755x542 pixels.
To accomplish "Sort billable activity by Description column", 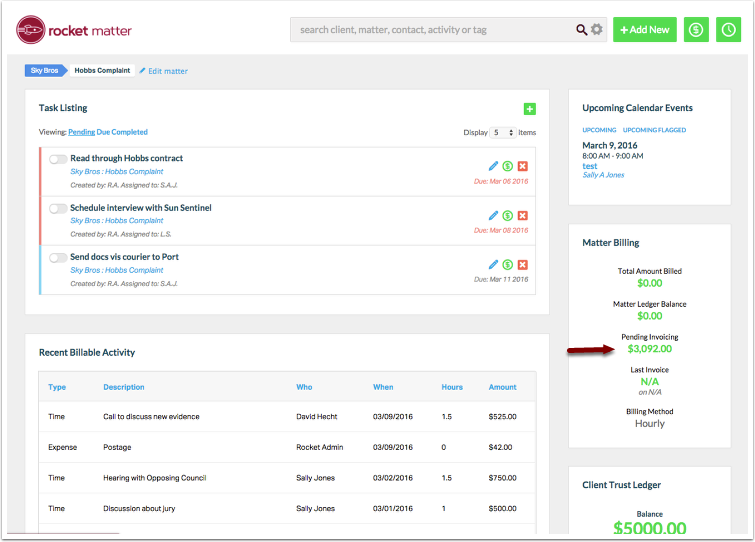I will 124,387.
